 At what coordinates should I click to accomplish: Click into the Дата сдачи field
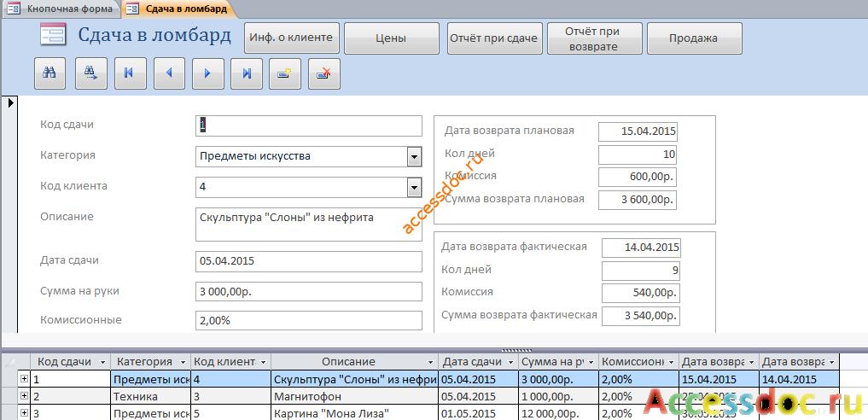click(x=309, y=261)
